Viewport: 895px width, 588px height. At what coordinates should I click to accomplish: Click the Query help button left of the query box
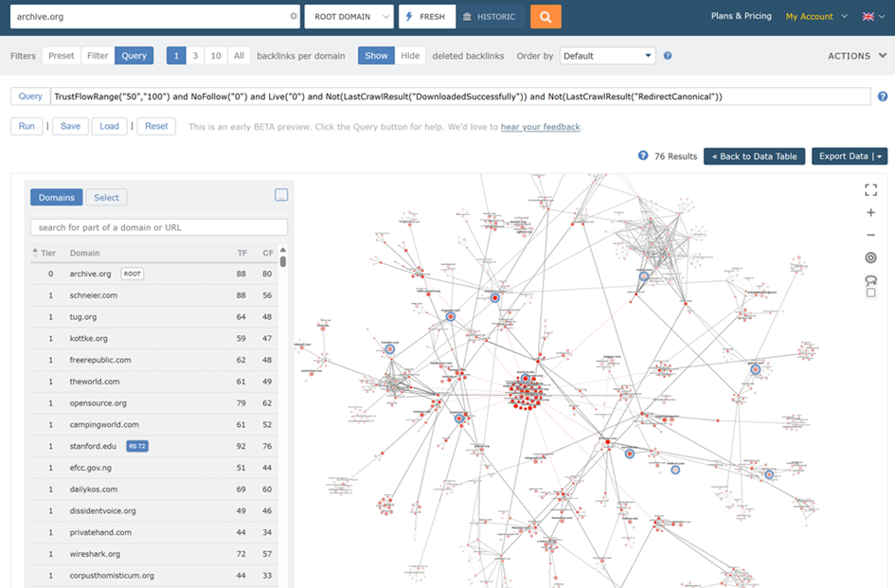30,97
